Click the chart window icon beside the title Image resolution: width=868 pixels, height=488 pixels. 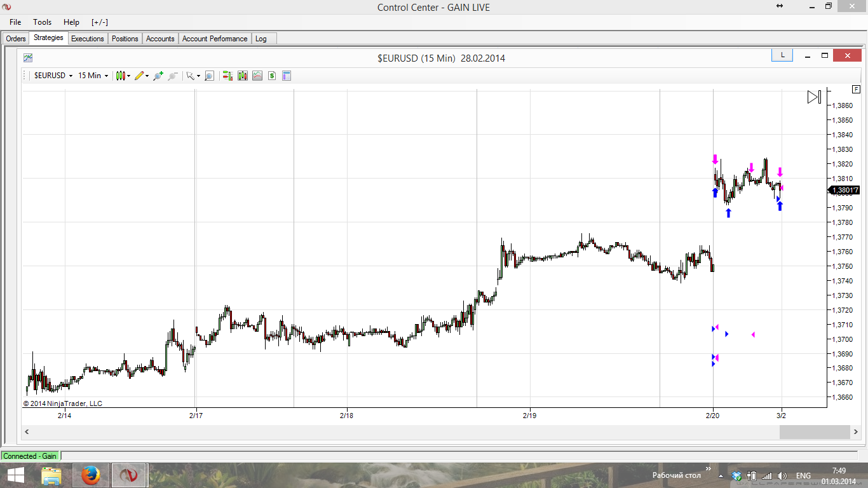pyautogui.click(x=28, y=58)
